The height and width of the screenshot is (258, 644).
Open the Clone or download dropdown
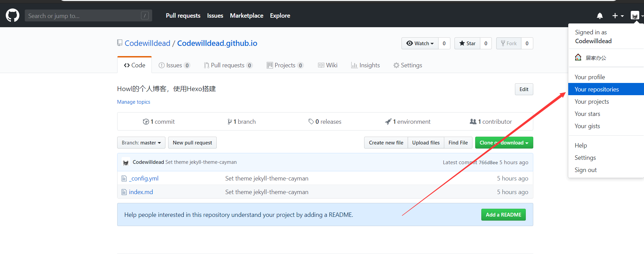504,143
